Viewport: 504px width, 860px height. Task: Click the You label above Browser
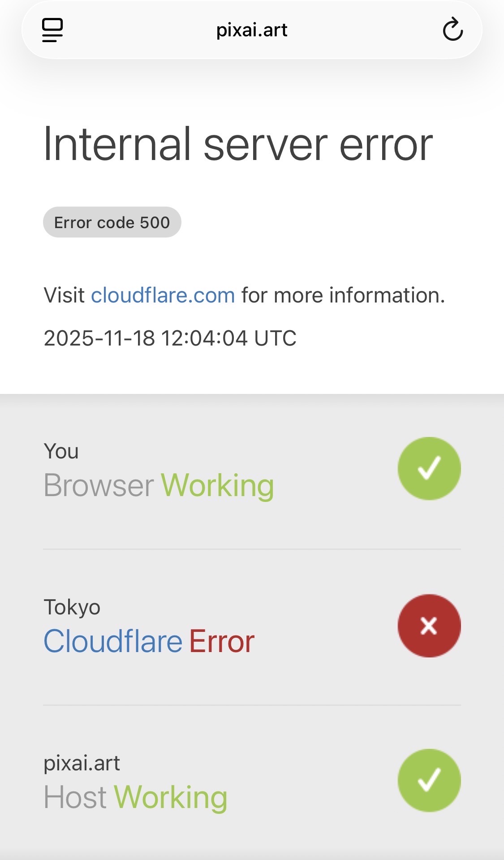point(61,451)
